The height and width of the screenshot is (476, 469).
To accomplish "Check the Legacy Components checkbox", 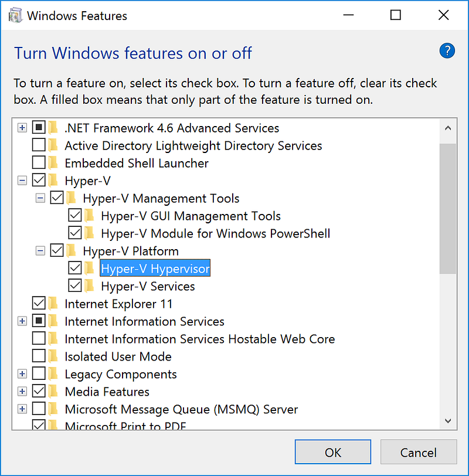I will [39, 373].
